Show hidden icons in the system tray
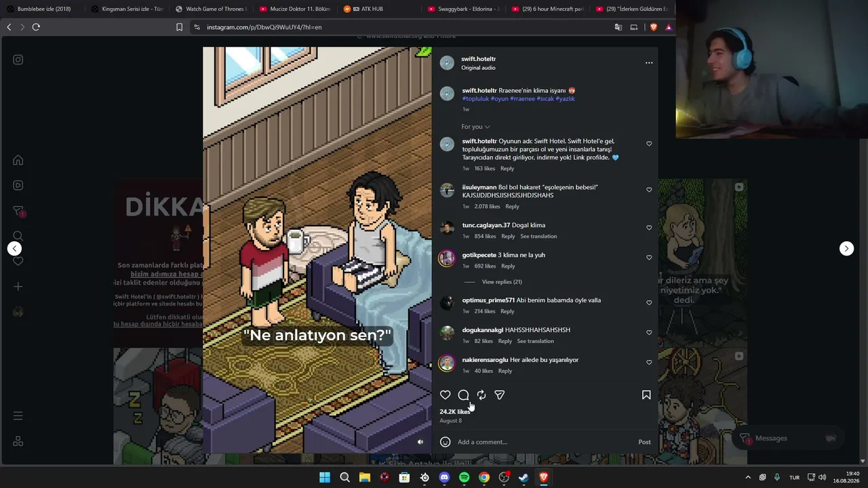This screenshot has width=868, height=488. tap(748, 477)
